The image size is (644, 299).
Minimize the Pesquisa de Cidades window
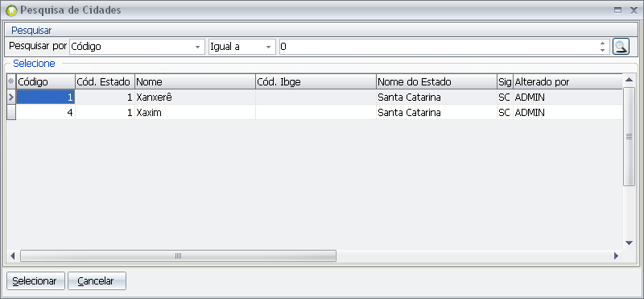coord(617,10)
